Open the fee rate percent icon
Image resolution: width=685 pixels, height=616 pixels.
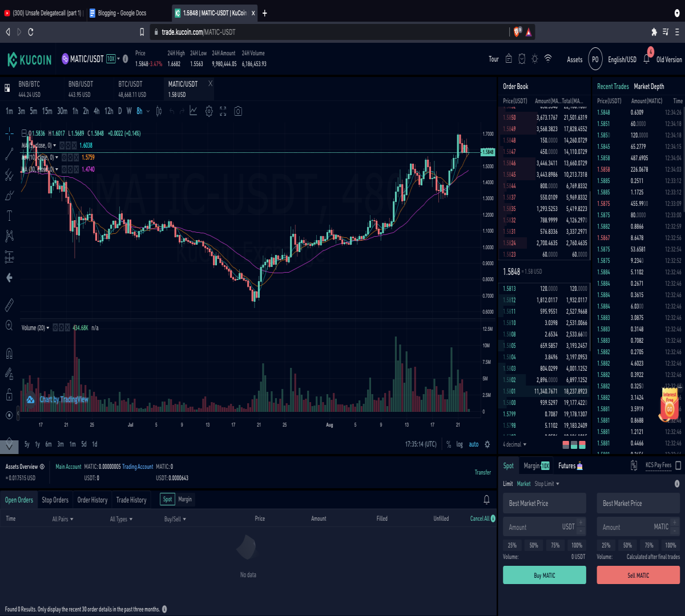point(634,465)
